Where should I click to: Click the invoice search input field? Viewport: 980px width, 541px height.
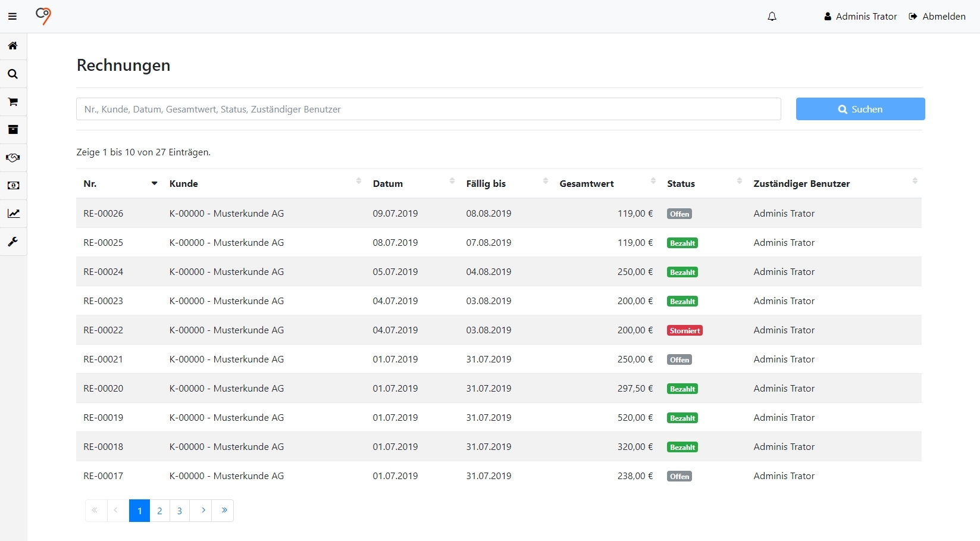pos(428,109)
